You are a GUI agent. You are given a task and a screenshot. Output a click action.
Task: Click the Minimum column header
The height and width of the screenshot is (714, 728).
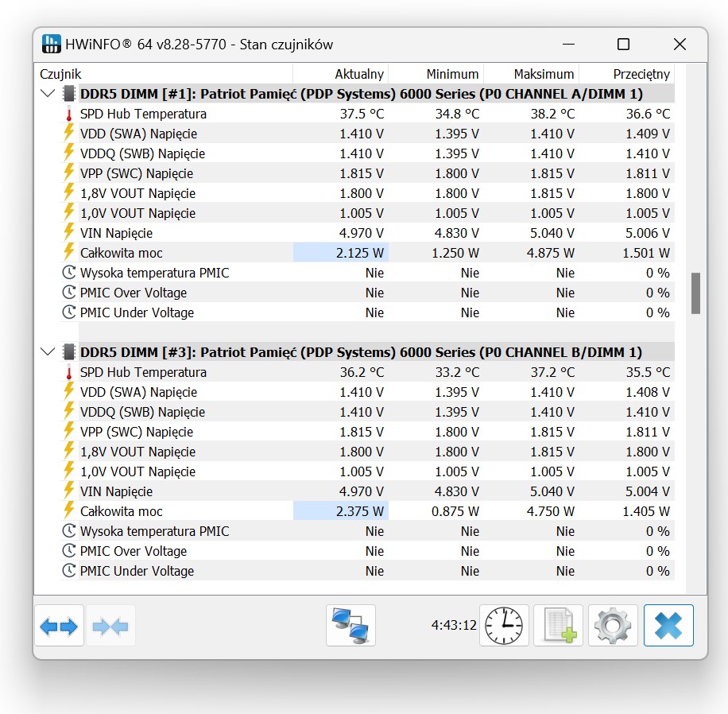click(436, 74)
